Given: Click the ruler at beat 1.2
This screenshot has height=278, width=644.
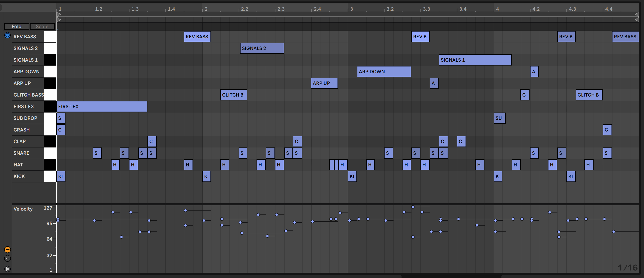Looking at the screenshot, I should pos(98,9).
